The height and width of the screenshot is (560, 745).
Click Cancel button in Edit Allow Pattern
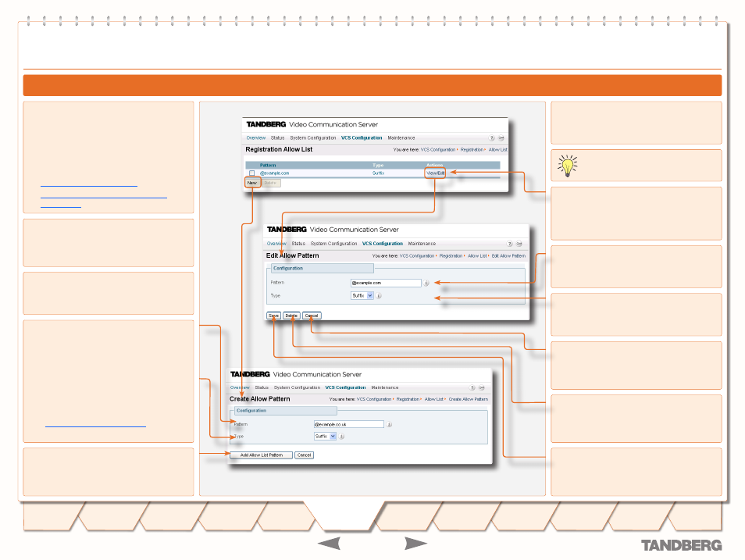coord(312,316)
